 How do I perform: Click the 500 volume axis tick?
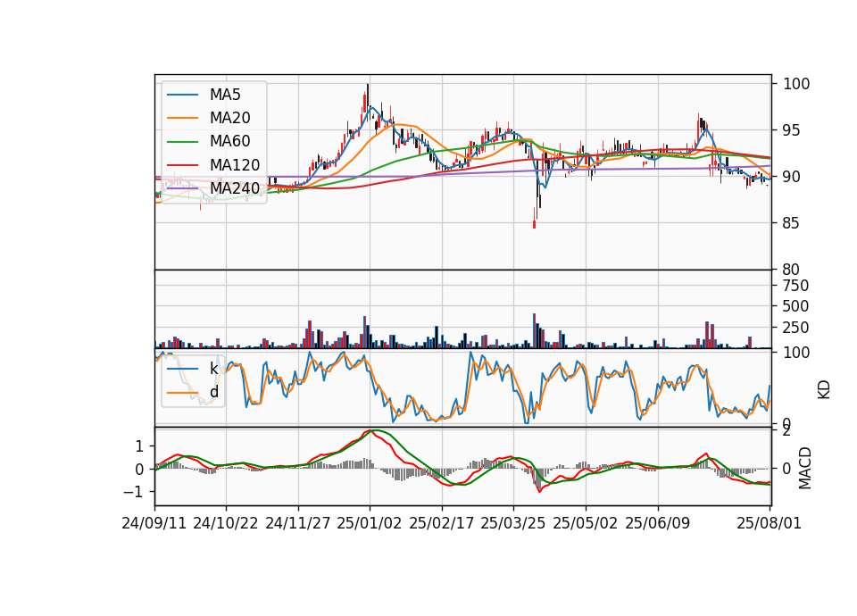tap(795, 306)
